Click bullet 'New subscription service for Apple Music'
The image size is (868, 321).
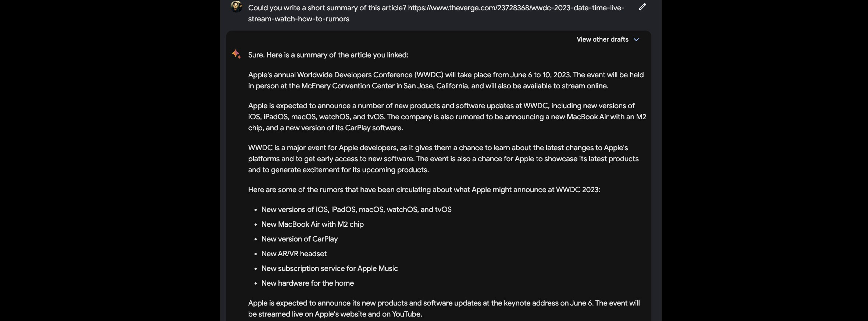tap(330, 268)
